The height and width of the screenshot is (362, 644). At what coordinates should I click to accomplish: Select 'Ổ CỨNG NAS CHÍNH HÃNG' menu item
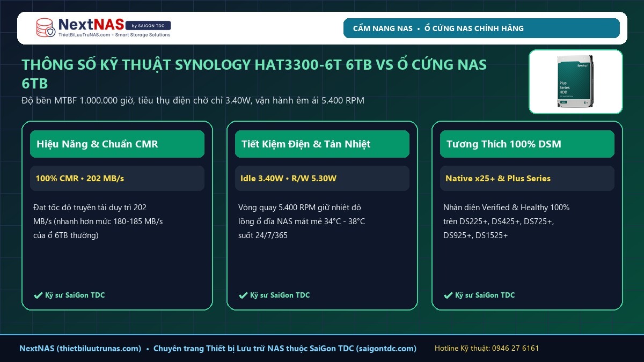tap(474, 28)
